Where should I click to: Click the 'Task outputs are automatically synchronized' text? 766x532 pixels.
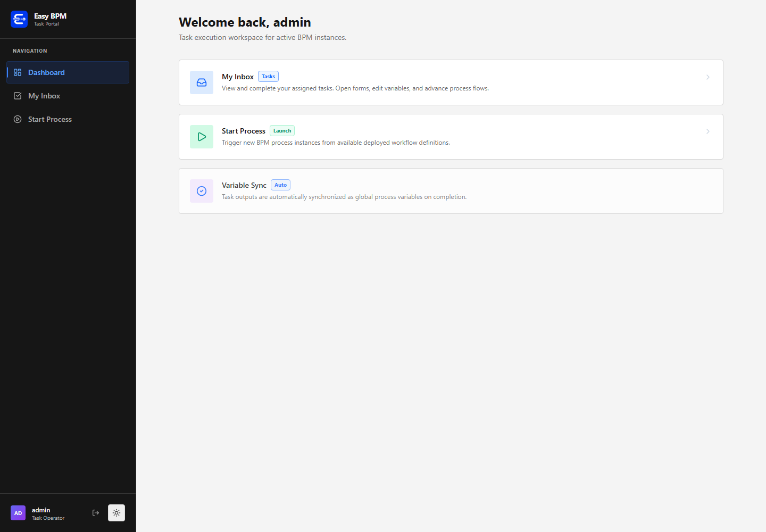click(x=344, y=197)
